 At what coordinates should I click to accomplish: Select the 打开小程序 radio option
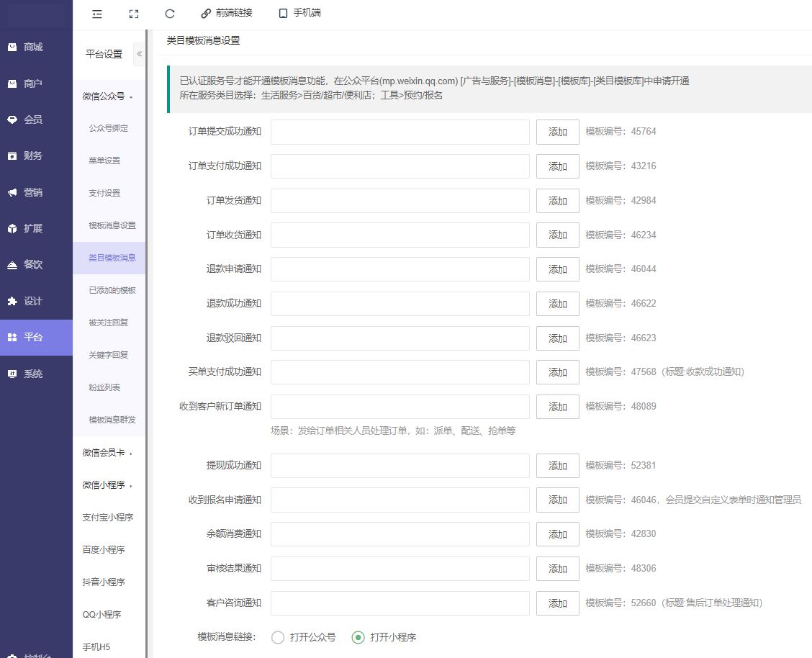click(358, 637)
